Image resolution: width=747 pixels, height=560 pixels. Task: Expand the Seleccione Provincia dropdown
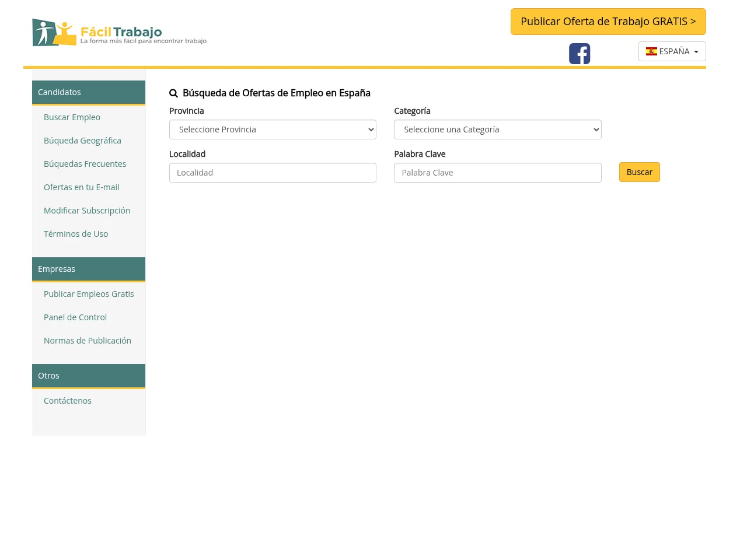[273, 129]
